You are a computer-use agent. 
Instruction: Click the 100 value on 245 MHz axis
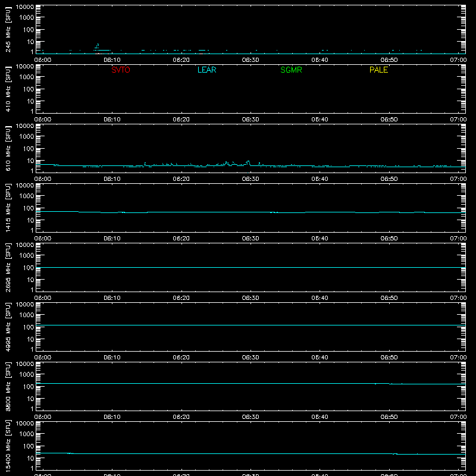point(29,30)
